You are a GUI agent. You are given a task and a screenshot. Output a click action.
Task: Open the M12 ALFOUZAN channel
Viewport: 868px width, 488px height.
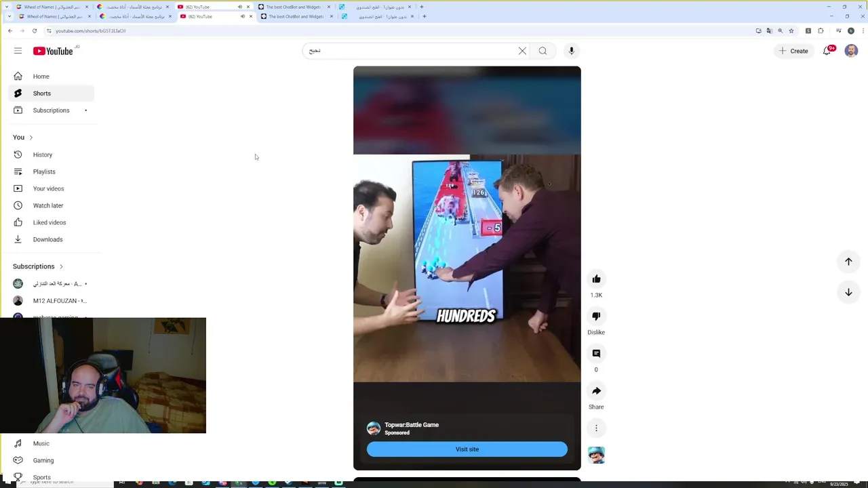click(x=51, y=301)
